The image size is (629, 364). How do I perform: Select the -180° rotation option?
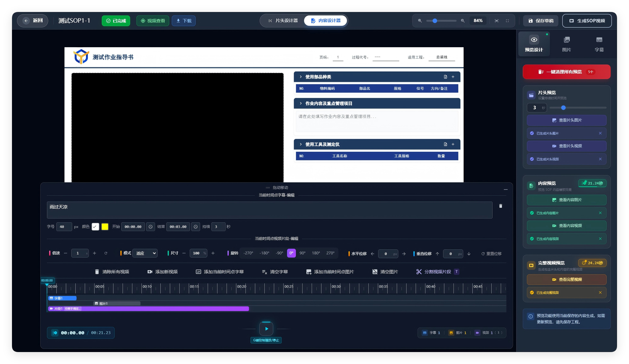coord(264,253)
